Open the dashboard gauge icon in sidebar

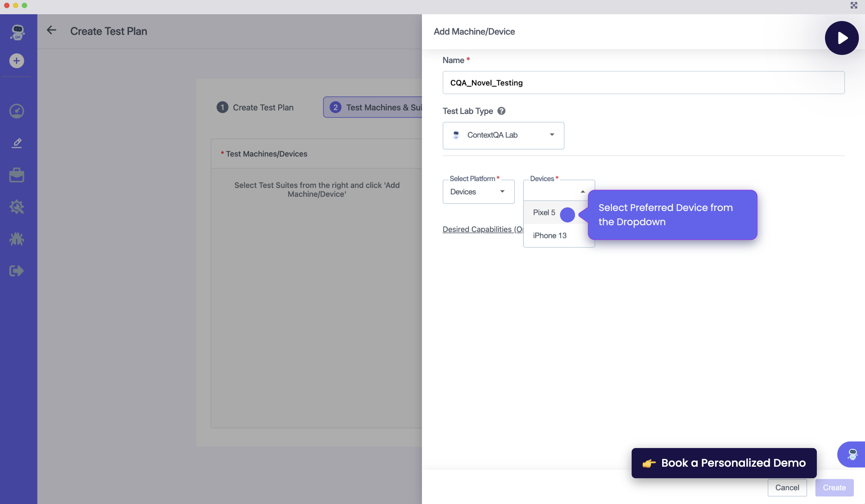(x=17, y=111)
